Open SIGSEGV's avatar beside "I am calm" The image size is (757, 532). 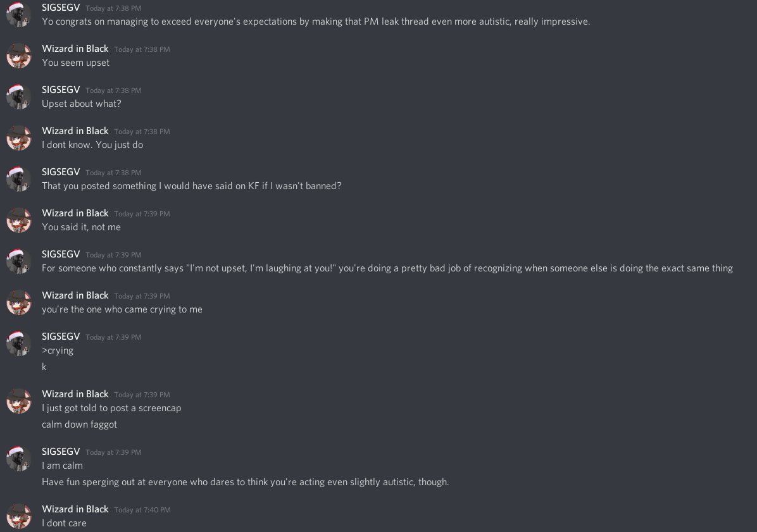coord(19,459)
